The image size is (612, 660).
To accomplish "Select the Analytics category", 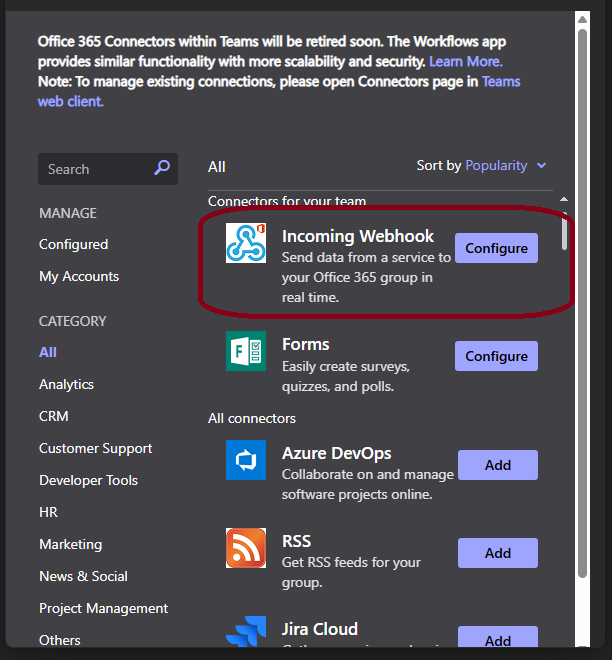I will pyautogui.click(x=66, y=384).
